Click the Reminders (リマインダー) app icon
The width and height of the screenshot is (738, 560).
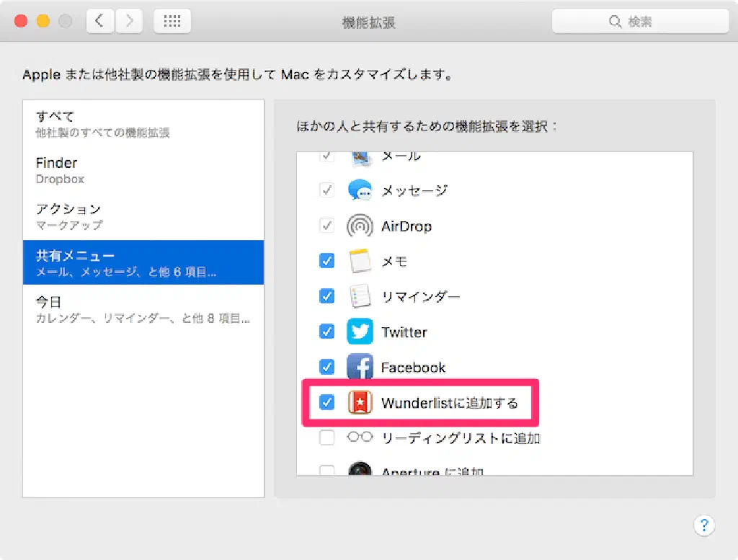coord(360,296)
